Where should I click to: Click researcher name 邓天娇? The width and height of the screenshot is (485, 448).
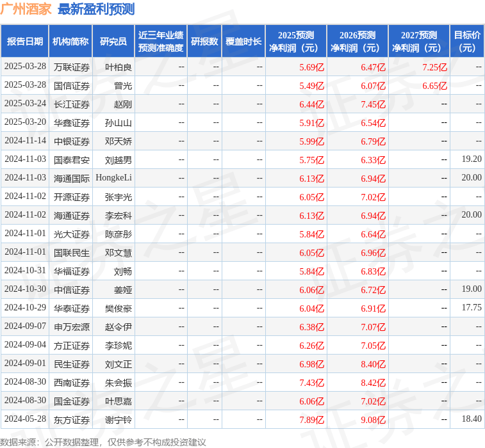(118, 141)
